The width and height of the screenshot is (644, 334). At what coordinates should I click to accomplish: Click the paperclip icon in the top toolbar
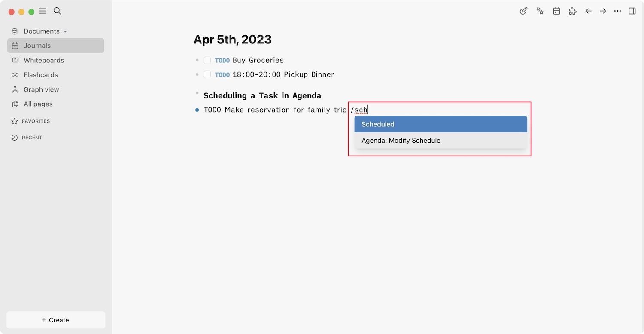coord(523,11)
